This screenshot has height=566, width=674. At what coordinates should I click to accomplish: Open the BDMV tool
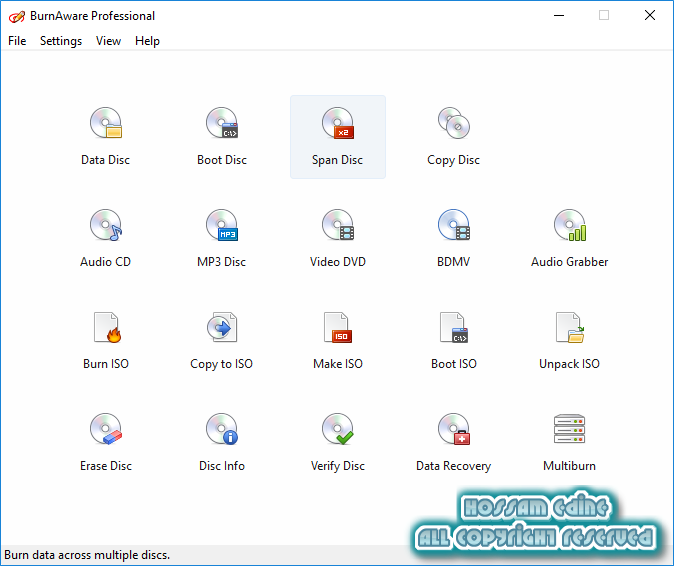(453, 239)
